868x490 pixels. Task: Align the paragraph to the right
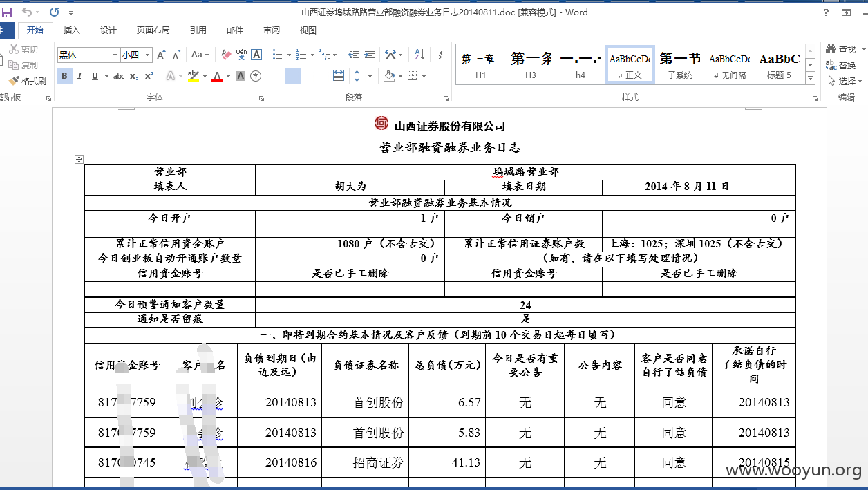click(x=308, y=76)
